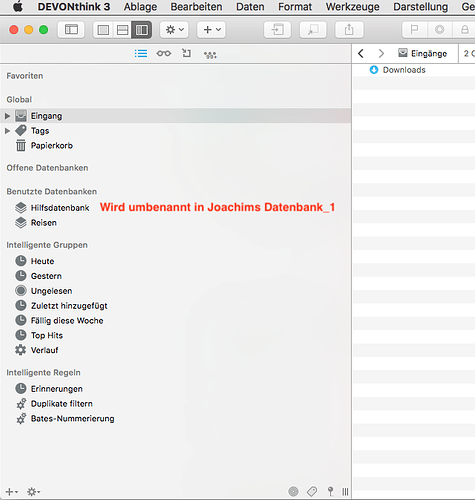
Task: Click the tag icon at sidebar bottom
Action: pyautogui.click(x=312, y=491)
